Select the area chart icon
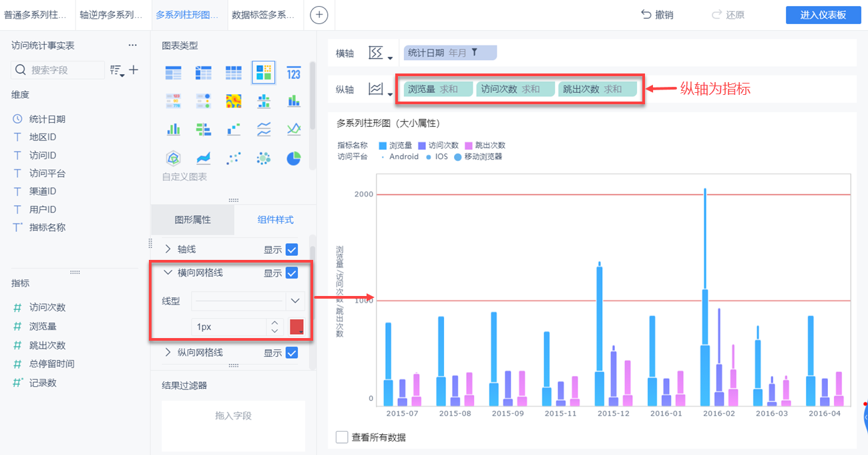The width and height of the screenshot is (868, 455). pyautogui.click(x=204, y=158)
